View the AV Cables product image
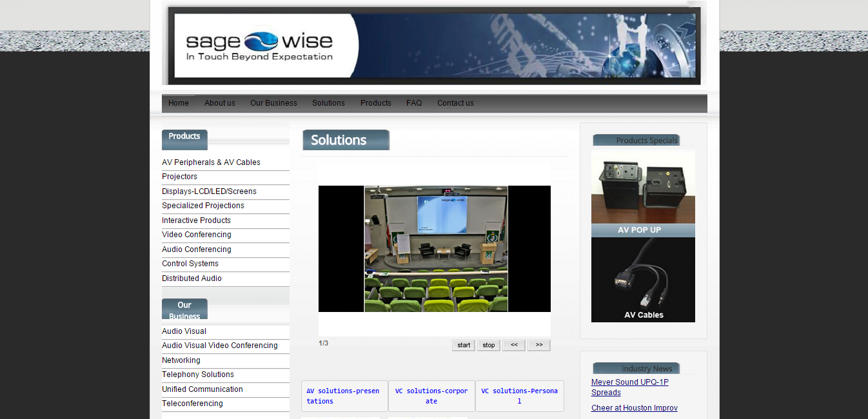Viewport: 868px width, 419px height. click(x=643, y=280)
